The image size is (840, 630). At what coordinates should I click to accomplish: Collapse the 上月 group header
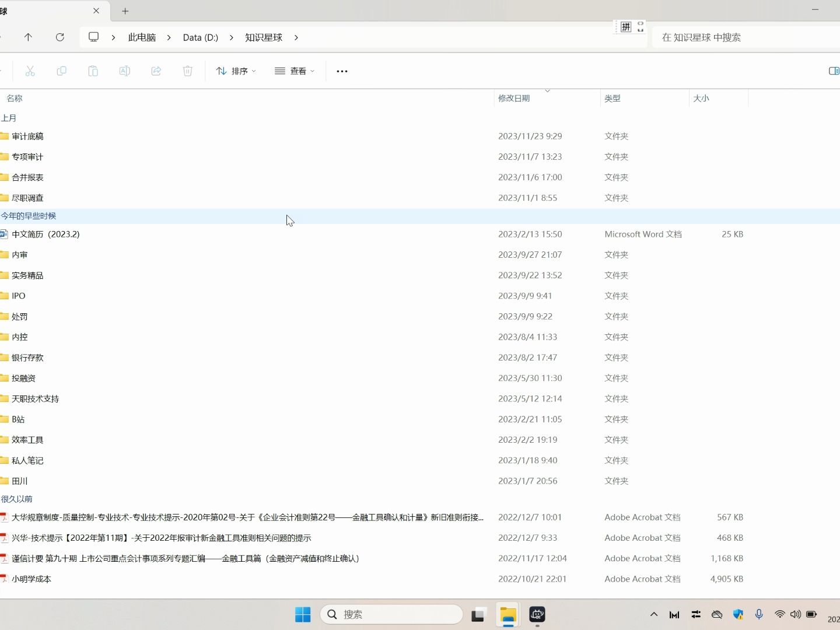[x=9, y=118]
